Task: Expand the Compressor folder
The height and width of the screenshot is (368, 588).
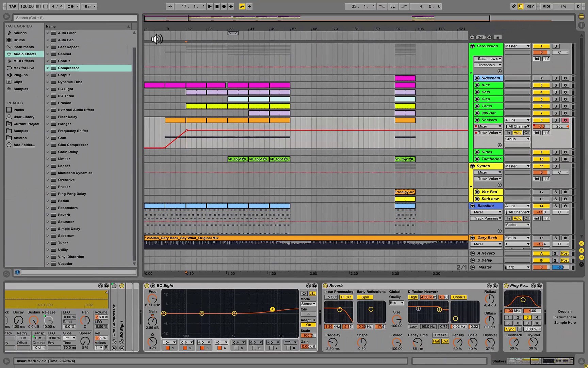Action: point(48,68)
